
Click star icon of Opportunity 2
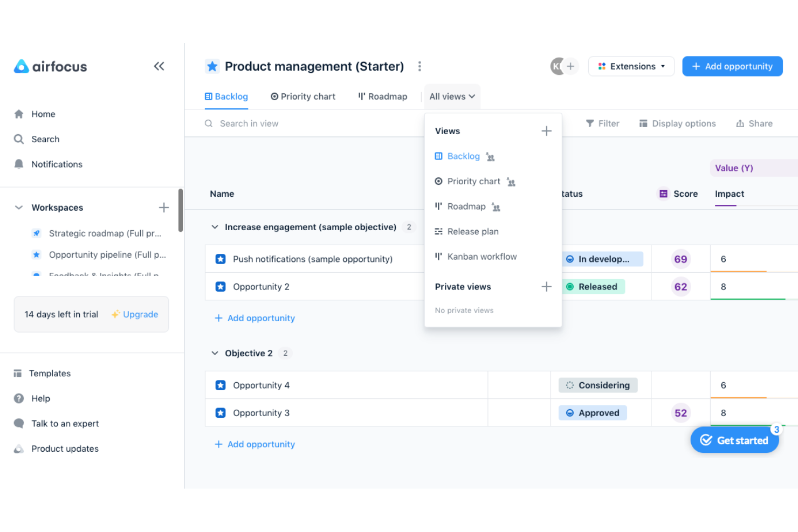(221, 287)
